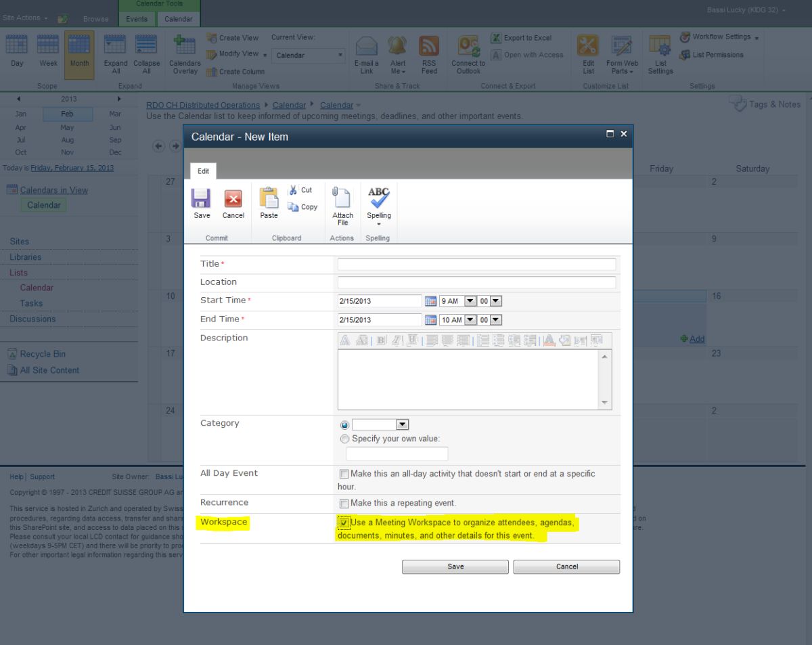Click into the Location text field
The width and height of the screenshot is (812, 645).
tap(477, 282)
